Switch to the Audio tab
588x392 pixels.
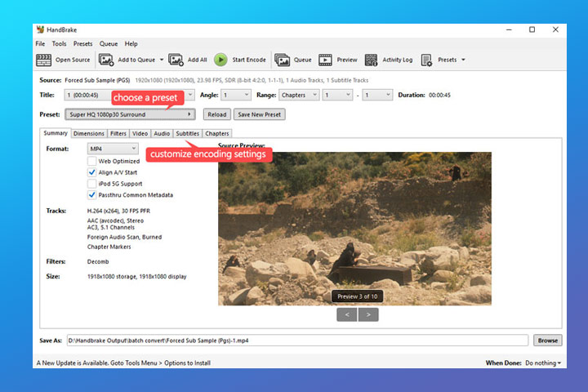162,133
